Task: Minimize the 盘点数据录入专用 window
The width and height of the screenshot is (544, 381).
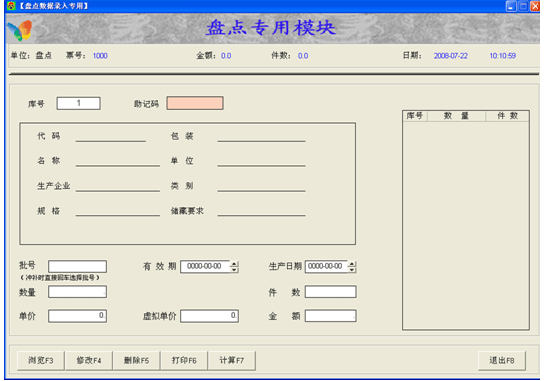Action: (x=511, y=6)
